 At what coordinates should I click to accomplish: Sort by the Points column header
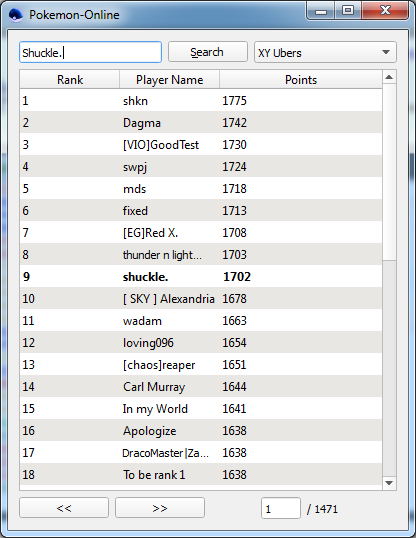click(x=301, y=80)
